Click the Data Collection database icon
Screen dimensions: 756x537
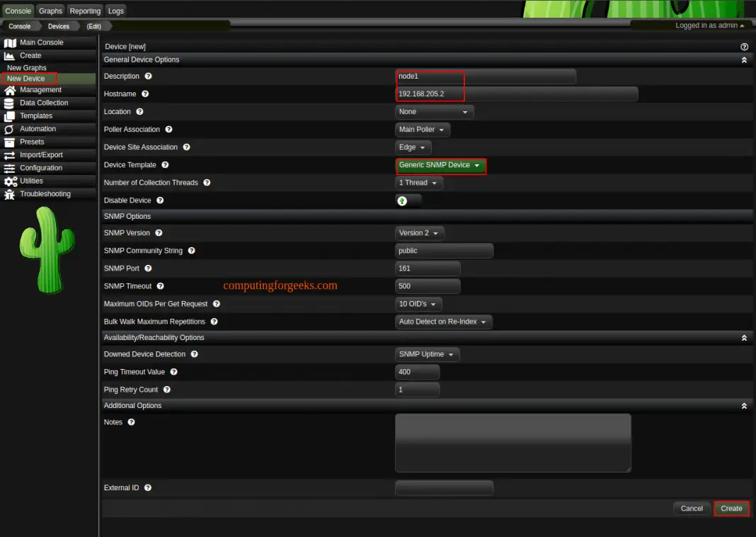click(x=10, y=102)
